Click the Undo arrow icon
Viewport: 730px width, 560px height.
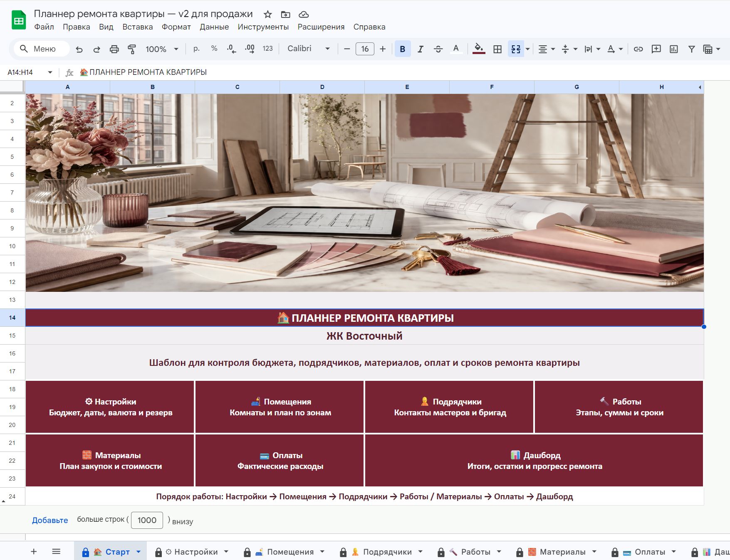(x=79, y=49)
